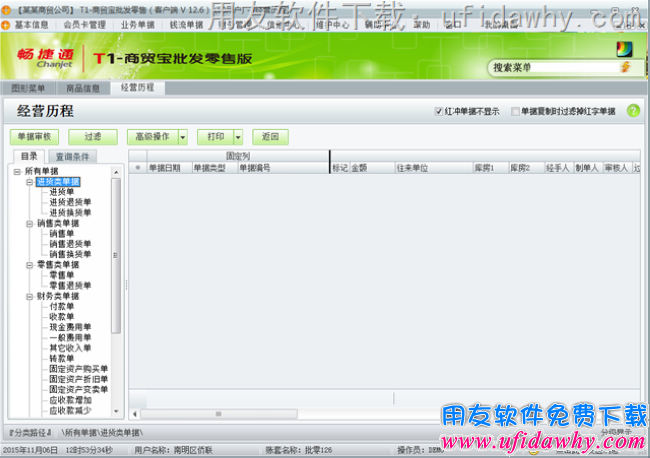The height and width of the screenshot is (458, 650).
Task: Switch to the 查询条件 tab
Action: point(72,157)
